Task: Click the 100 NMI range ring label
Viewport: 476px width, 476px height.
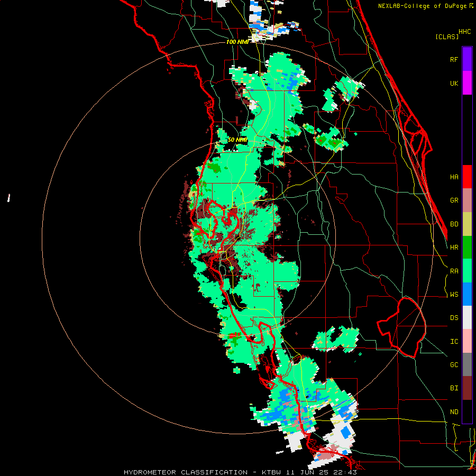Action: pos(237,42)
